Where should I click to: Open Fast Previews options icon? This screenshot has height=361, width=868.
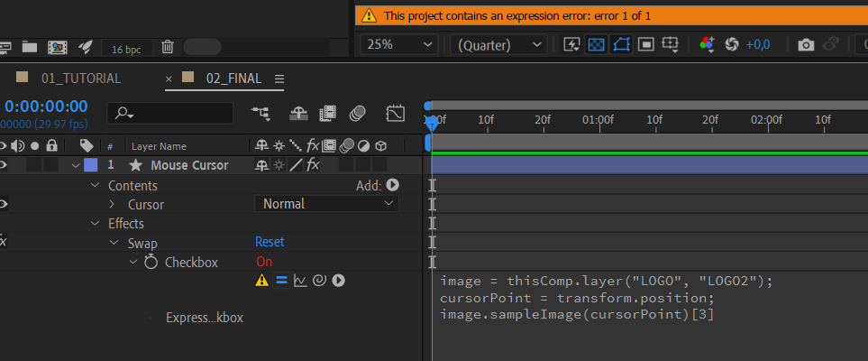click(x=571, y=44)
